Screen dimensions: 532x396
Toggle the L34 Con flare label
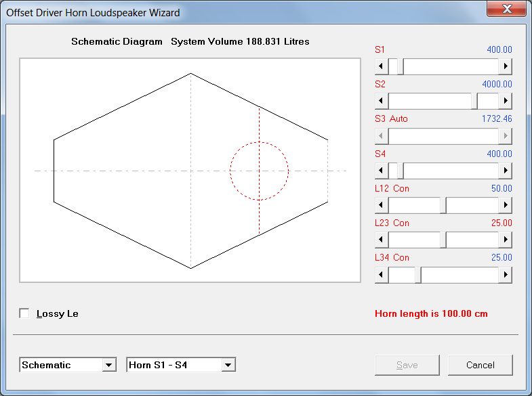point(392,258)
